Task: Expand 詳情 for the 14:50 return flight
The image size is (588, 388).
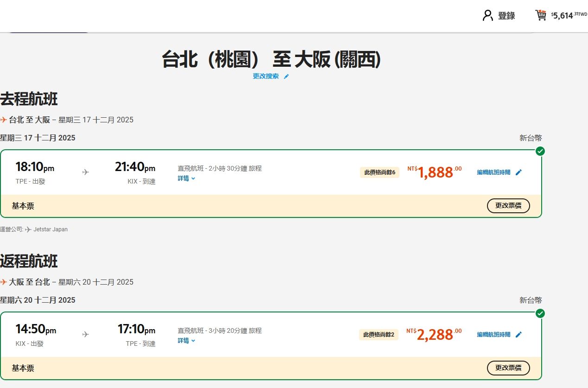Action: [x=186, y=341]
